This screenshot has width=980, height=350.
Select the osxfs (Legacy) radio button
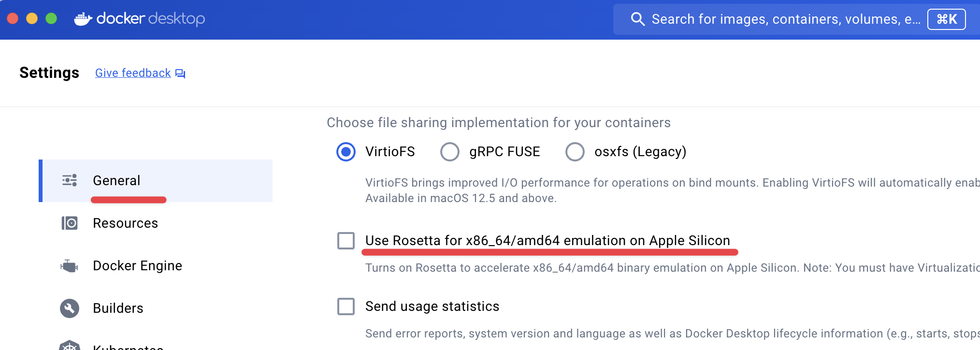coord(575,152)
